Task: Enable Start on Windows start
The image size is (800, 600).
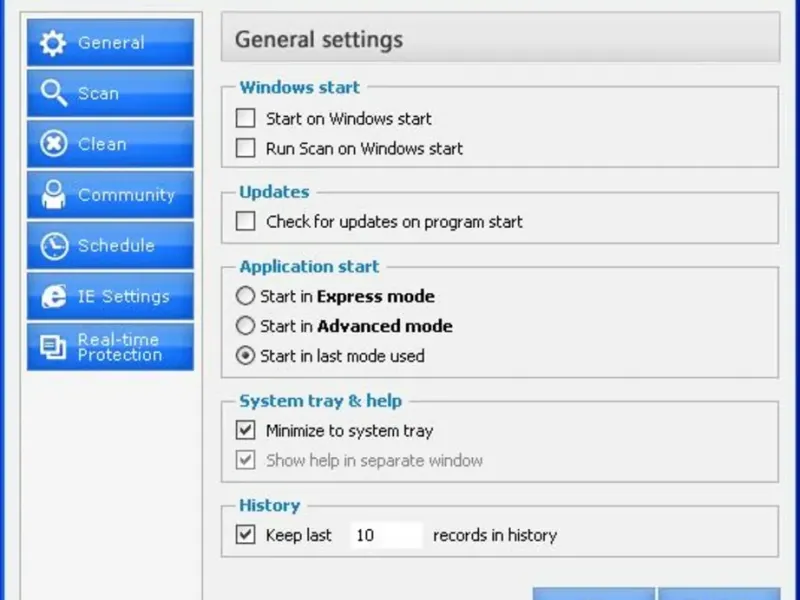Action: [245, 118]
